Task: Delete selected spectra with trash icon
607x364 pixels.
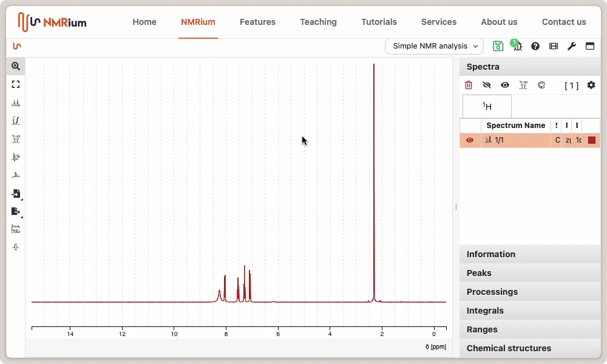Action: 469,86
